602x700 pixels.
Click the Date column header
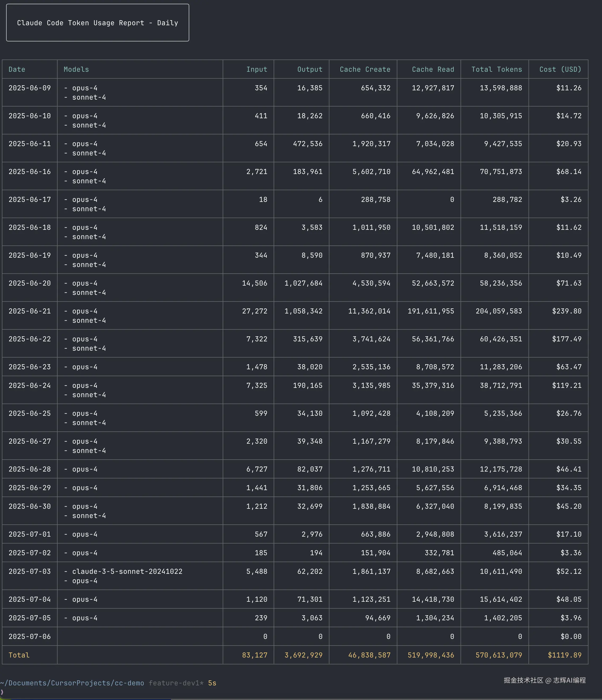17,69
